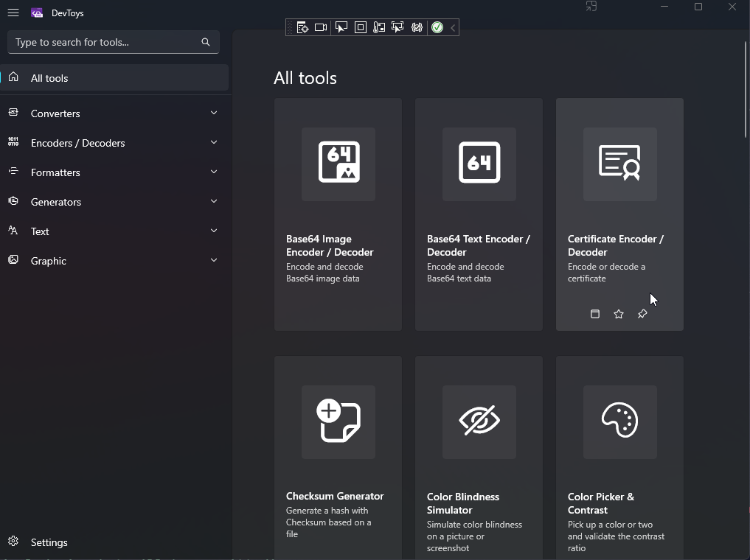Add the Certificate tool to favorites
750x560 pixels.
[619, 314]
